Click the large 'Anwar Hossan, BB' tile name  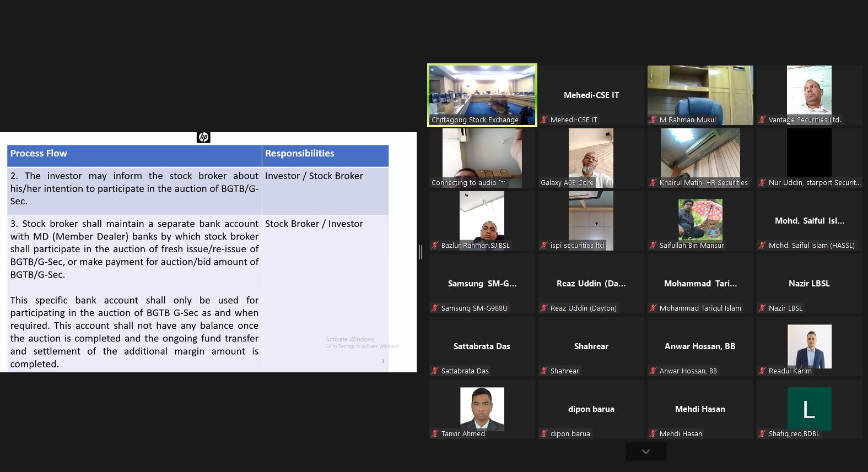click(x=700, y=346)
